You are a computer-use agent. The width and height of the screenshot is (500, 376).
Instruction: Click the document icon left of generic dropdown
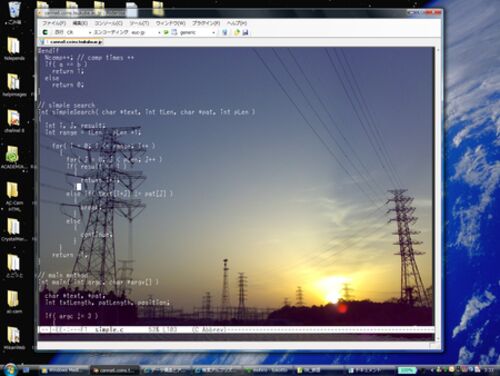[174, 32]
